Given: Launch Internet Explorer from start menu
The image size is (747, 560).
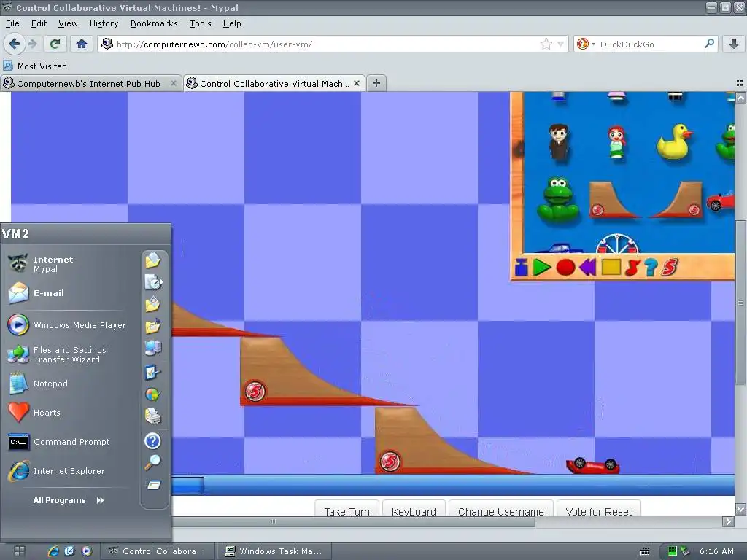Looking at the screenshot, I should [70, 471].
